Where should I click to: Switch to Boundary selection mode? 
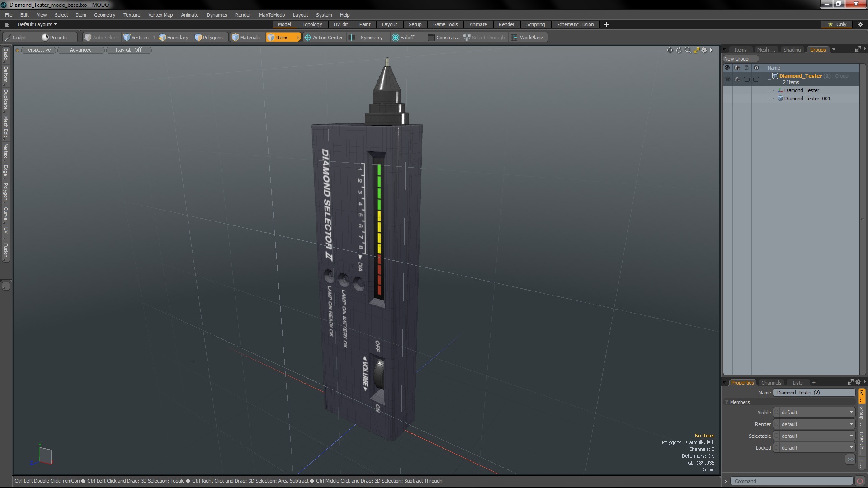(x=174, y=38)
